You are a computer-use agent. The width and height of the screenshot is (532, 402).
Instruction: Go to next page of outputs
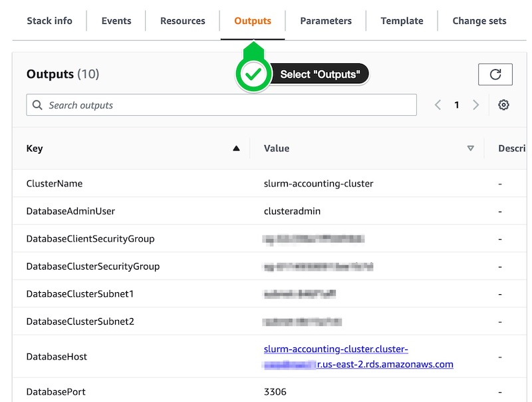coord(475,105)
